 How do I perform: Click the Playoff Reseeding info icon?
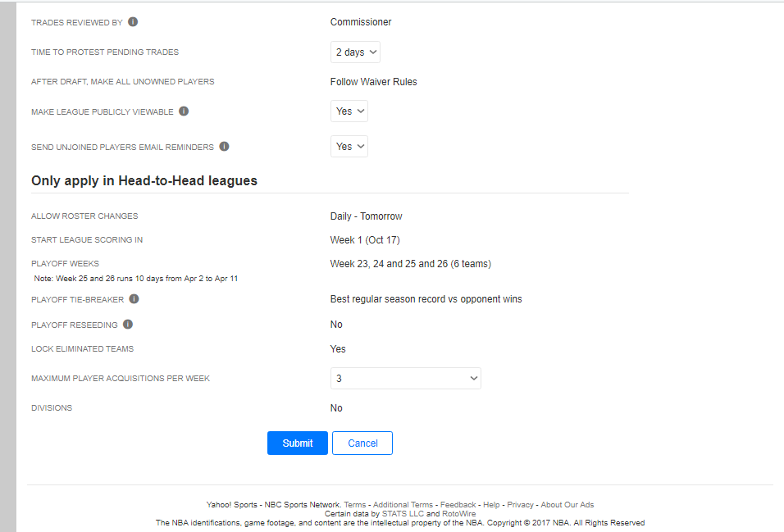[x=128, y=325]
